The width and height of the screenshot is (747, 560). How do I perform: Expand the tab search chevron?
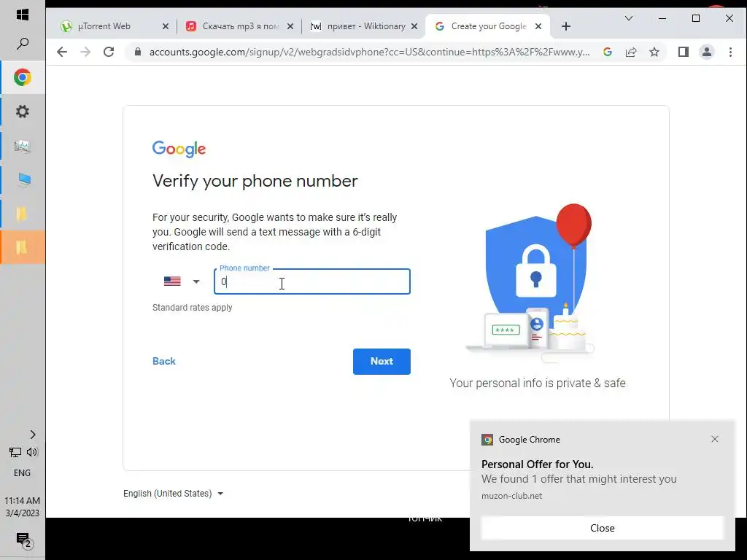[629, 18]
